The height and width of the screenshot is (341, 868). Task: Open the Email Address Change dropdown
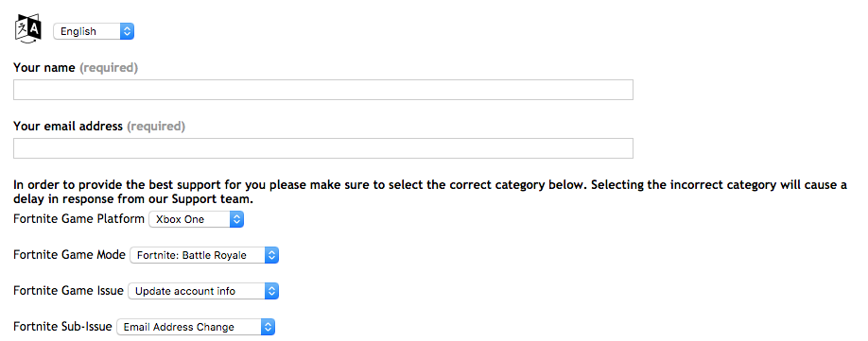196,327
